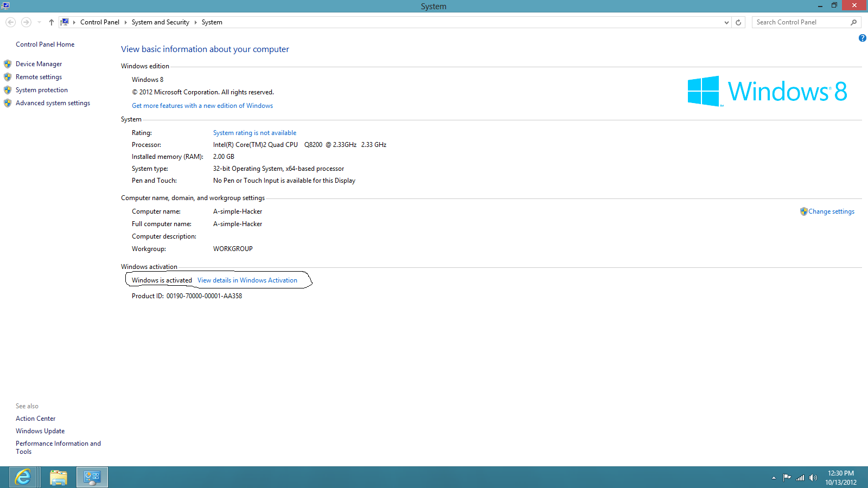Image resolution: width=868 pixels, height=488 pixels.
Task: Click Get more features with a new edition link
Action: 202,106
